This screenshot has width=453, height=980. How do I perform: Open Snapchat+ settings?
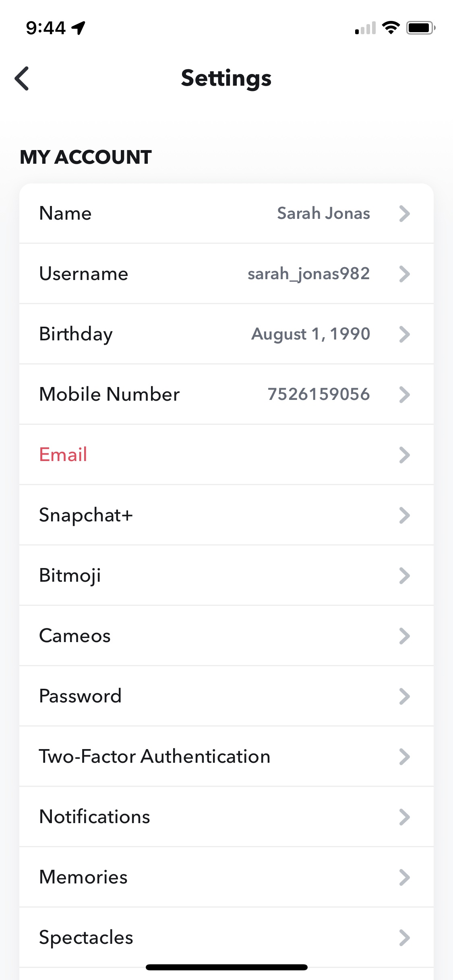[86, 515]
